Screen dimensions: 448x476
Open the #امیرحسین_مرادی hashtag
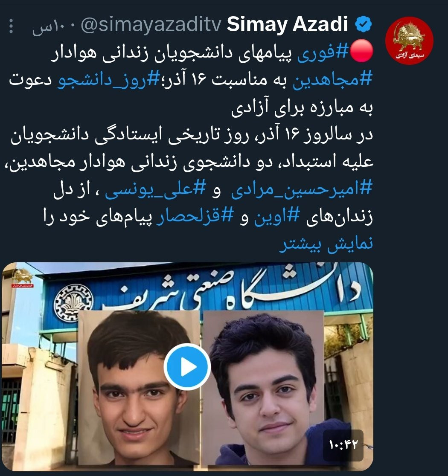tap(302, 189)
